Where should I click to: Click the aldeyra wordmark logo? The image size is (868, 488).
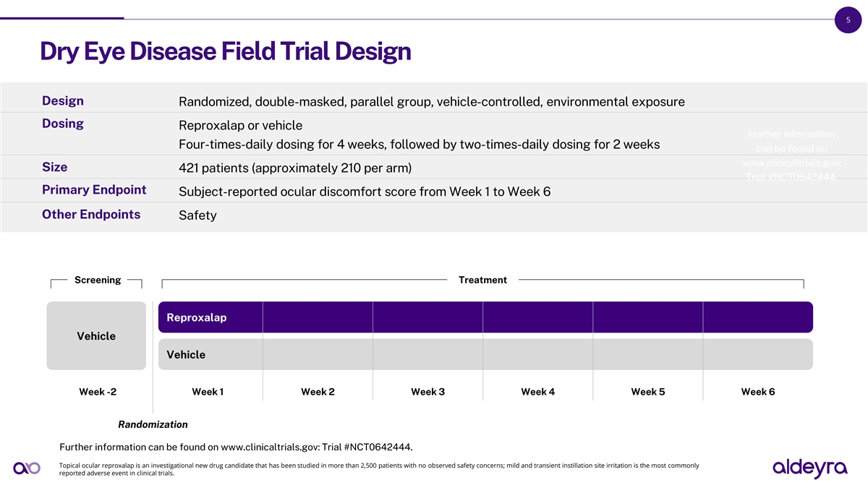coord(809,468)
